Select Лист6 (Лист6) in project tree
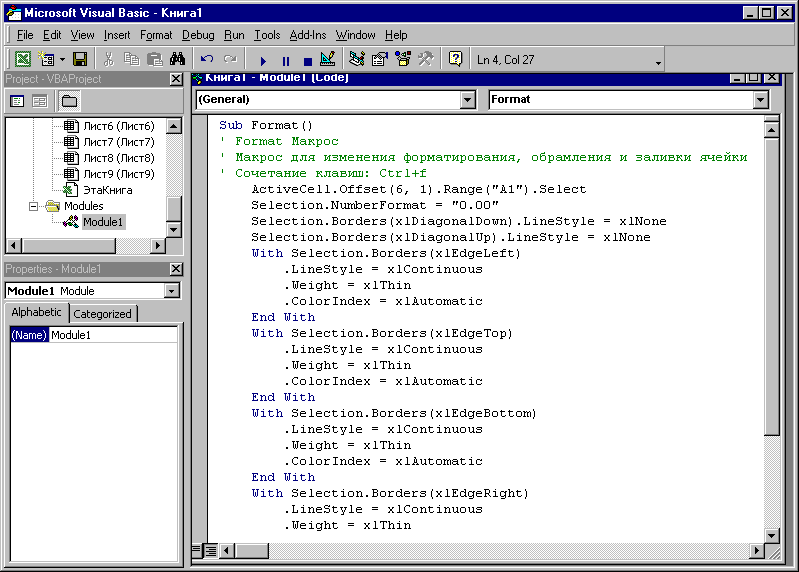Screen dimensions: 799x572 [119, 126]
